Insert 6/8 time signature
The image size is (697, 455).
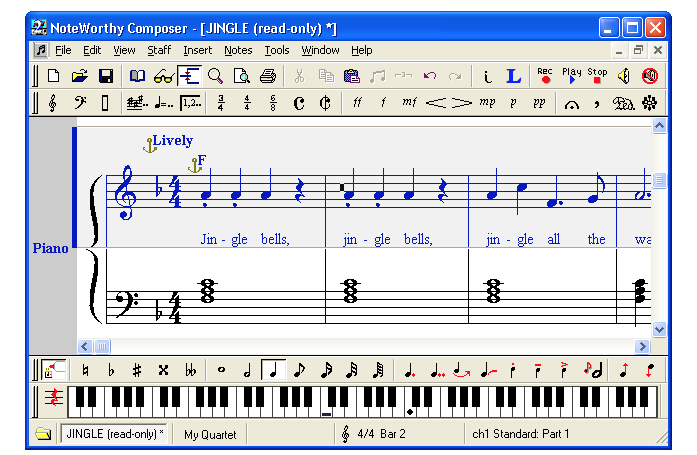[273, 103]
